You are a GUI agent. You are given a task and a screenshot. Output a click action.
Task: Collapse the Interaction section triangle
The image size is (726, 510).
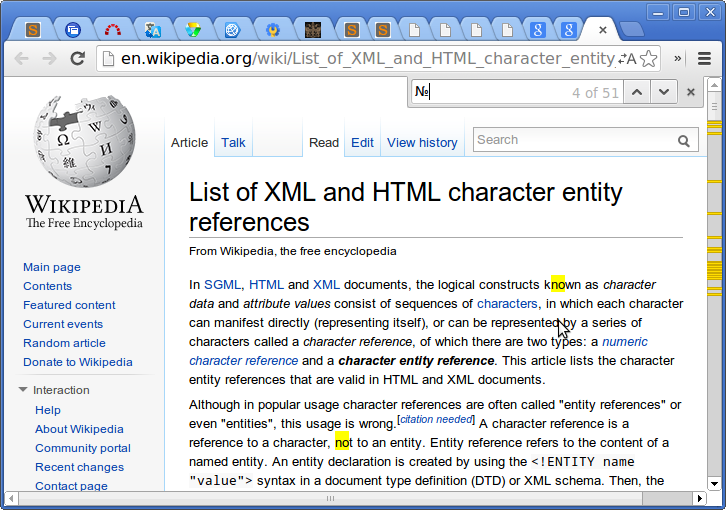coord(23,390)
